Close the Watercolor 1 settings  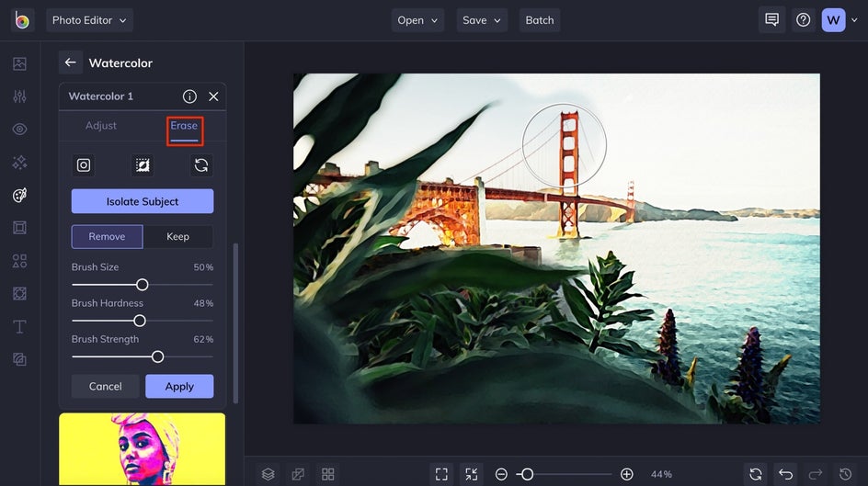[x=213, y=96]
